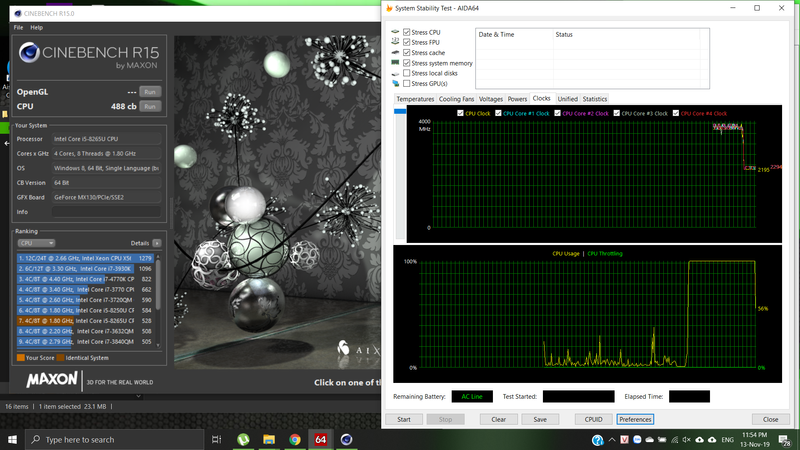Show hidden tray icons chevron

tap(612, 439)
